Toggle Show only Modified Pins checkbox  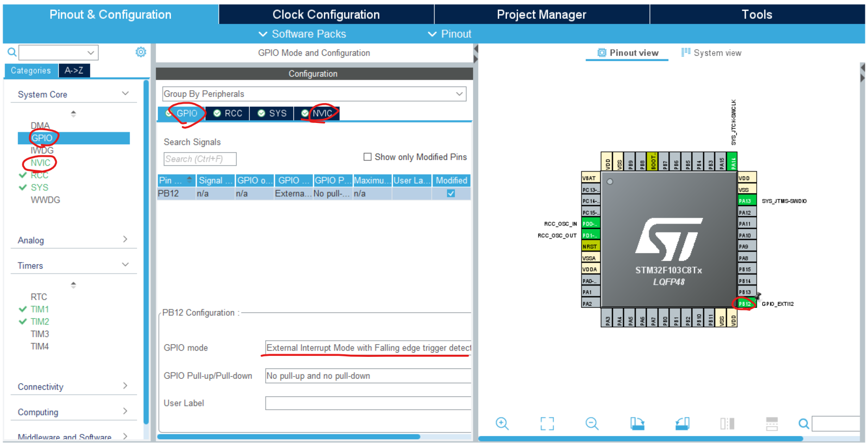pos(367,157)
